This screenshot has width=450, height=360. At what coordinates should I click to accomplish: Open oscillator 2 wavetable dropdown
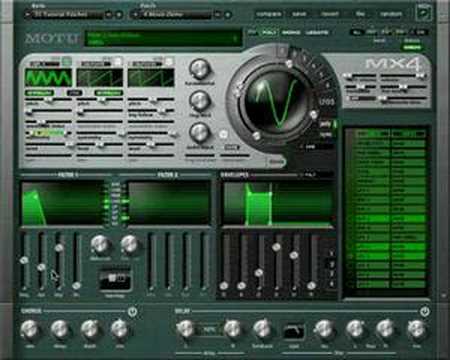pos(96,63)
